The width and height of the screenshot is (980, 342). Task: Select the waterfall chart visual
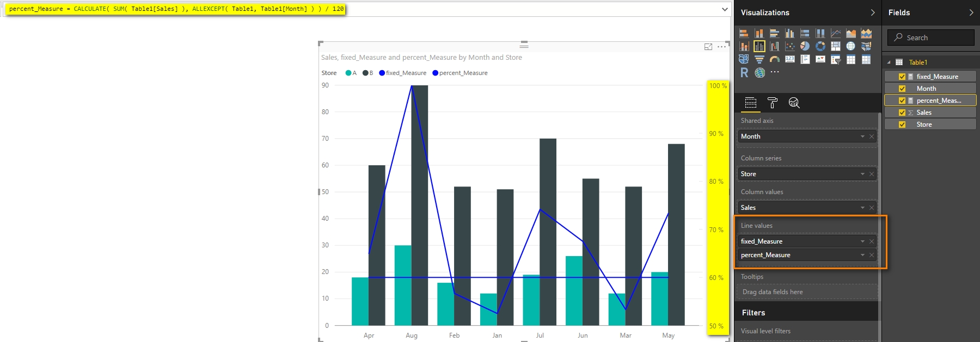[x=774, y=46]
